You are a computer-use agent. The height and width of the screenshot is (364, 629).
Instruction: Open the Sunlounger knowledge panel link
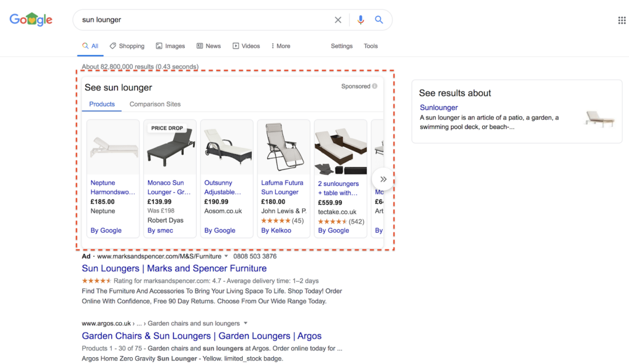pyautogui.click(x=439, y=107)
